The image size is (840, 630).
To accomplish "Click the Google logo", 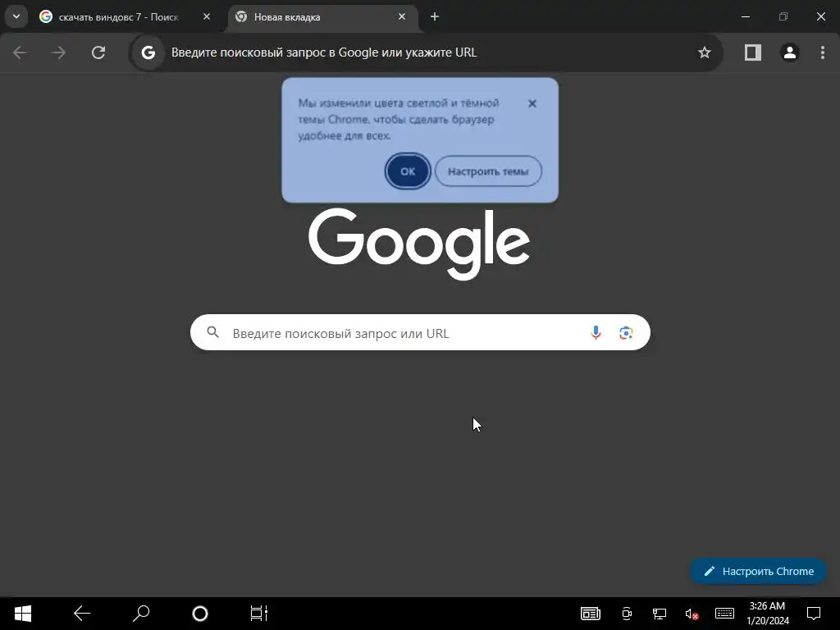I will [x=419, y=244].
